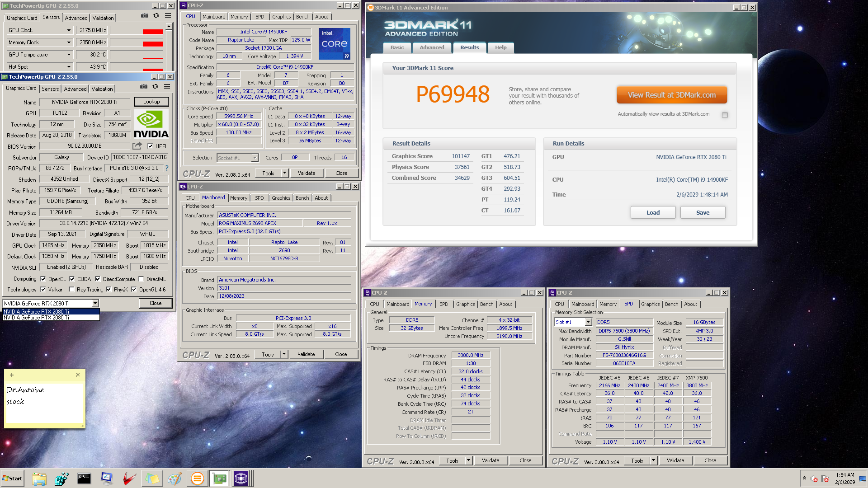Screen dimensions: 868x488
Task: Click refresh icon in front GPU-Z window
Action: [155, 86]
